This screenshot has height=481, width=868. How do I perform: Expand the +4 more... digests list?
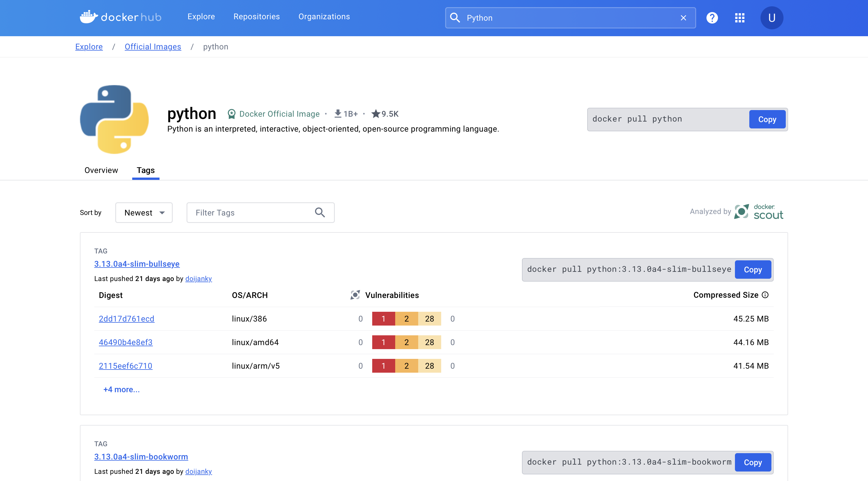pyautogui.click(x=121, y=389)
